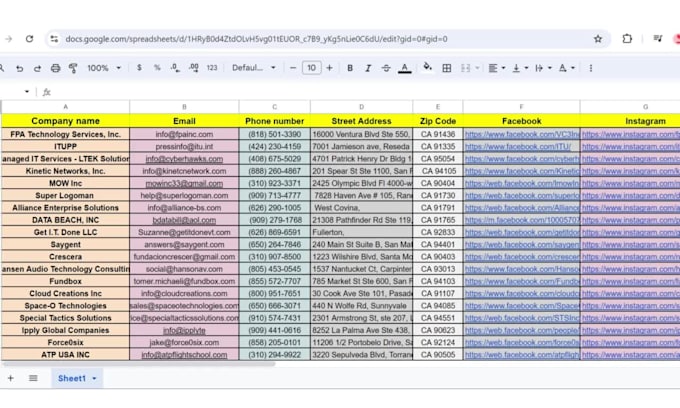Select the Kinetic Networks, Inc. cell

click(65, 171)
